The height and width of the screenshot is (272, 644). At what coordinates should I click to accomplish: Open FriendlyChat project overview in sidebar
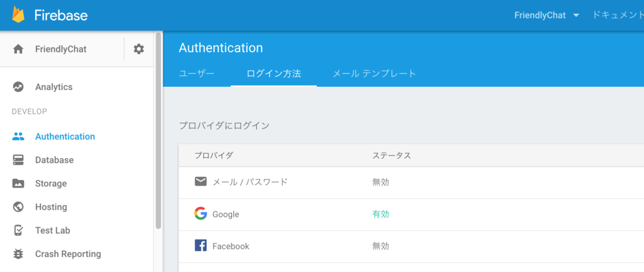click(61, 49)
